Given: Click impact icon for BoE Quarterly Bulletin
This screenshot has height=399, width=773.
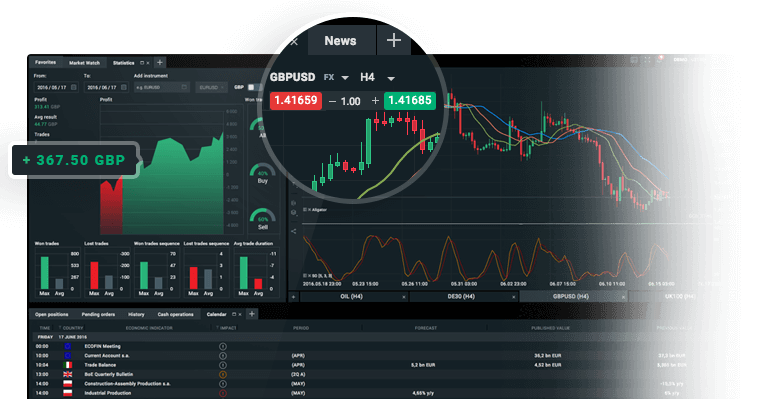Looking at the screenshot, I should (223, 374).
